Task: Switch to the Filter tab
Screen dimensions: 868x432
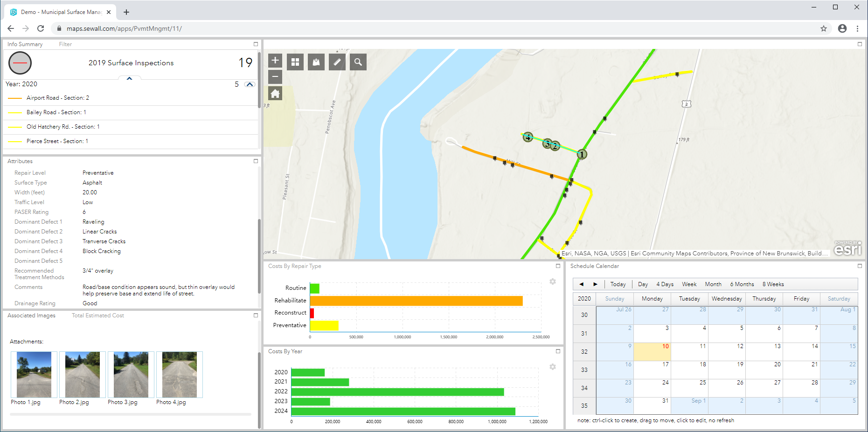Action: pyautogui.click(x=65, y=44)
